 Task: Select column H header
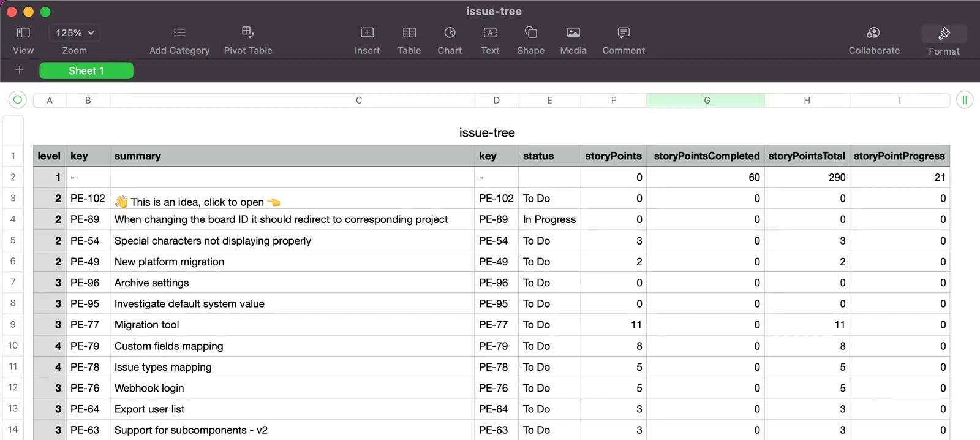pyautogui.click(x=807, y=101)
